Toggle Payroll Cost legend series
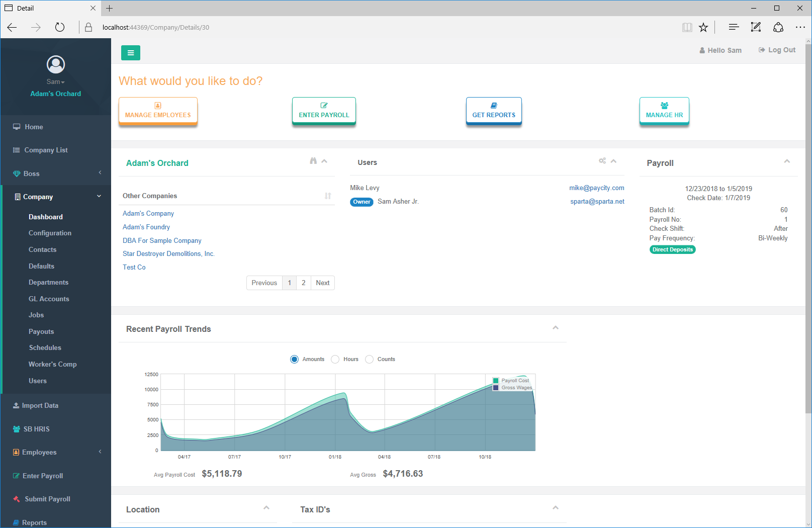 point(511,381)
